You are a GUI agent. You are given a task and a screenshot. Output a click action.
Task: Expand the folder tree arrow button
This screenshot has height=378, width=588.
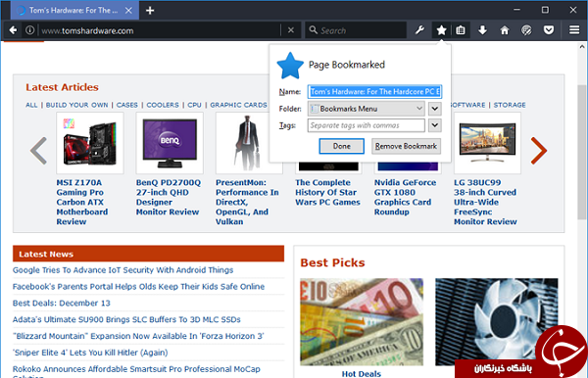tap(434, 109)
